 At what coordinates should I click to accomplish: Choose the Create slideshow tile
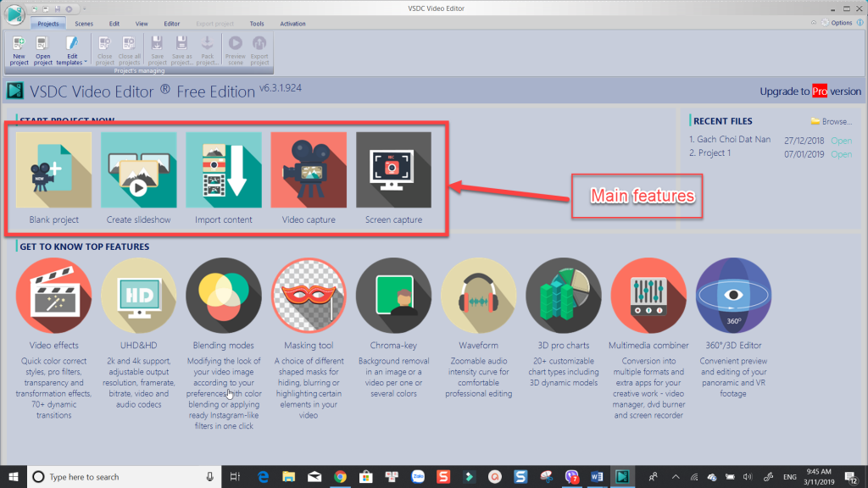tap(138, 169)
